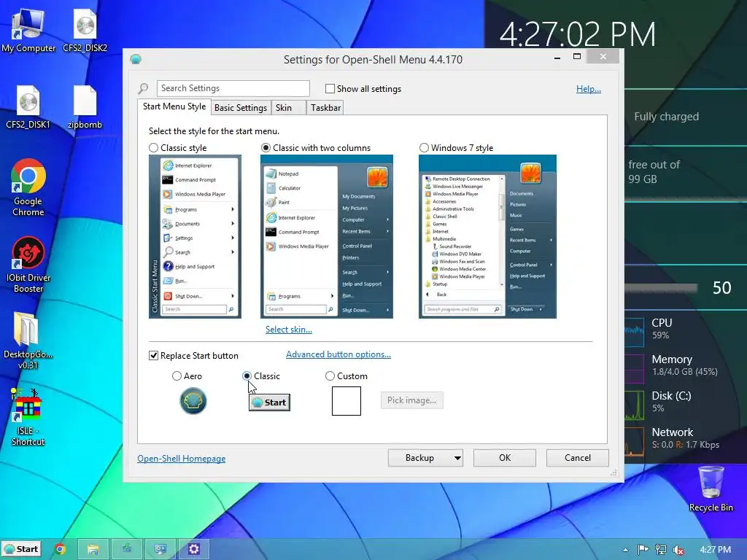747x560 pixels.
Task: Launch IObit Driver Booster shortcut
Action: tap(28, 264)
